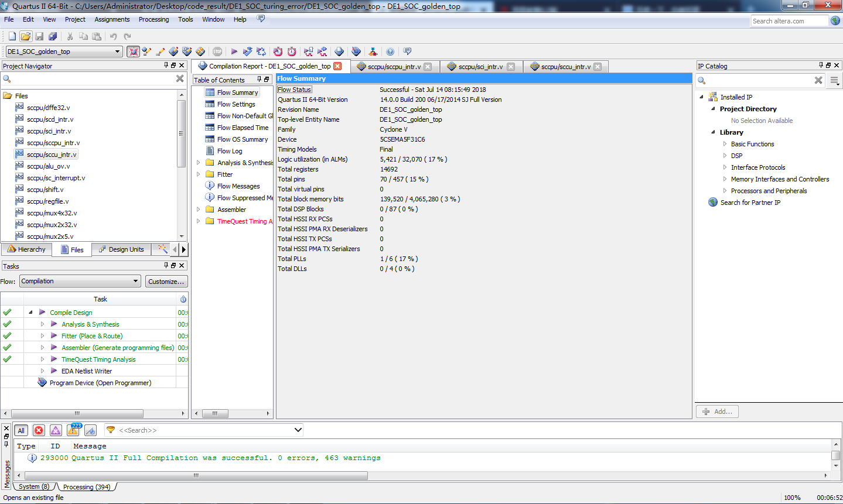Click the messages horizontal scrollbar
This screenshot has width=843, height=504.
(196, 475)
